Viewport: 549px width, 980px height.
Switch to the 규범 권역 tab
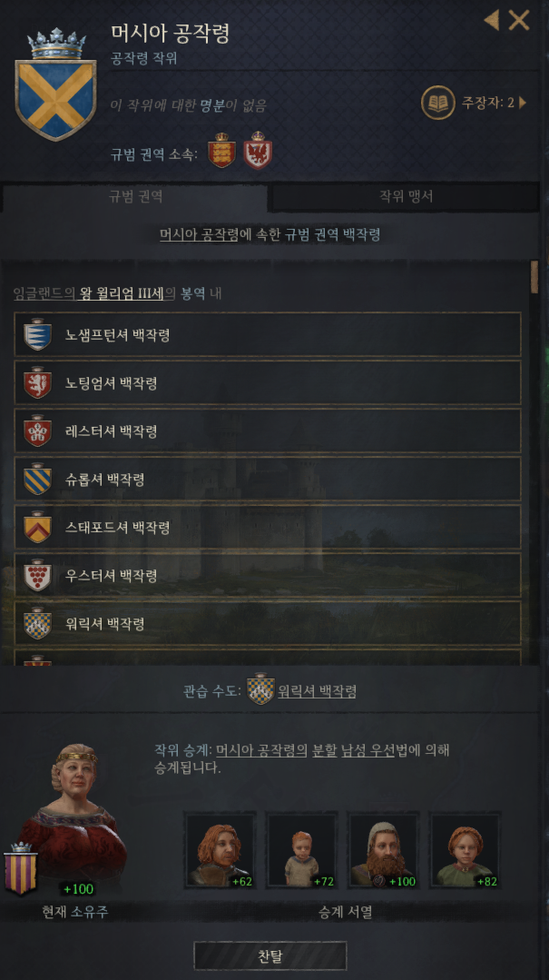coord(135,196)
